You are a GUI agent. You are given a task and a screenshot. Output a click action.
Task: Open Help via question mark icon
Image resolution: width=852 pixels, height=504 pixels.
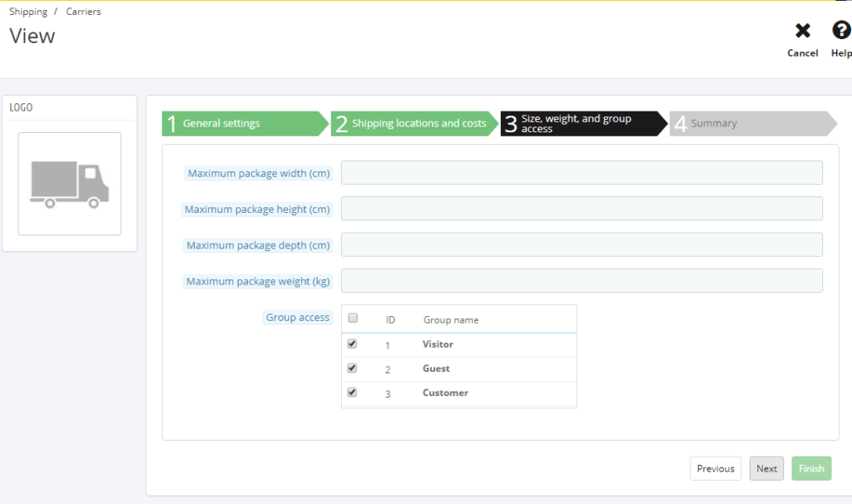[841, 32]
